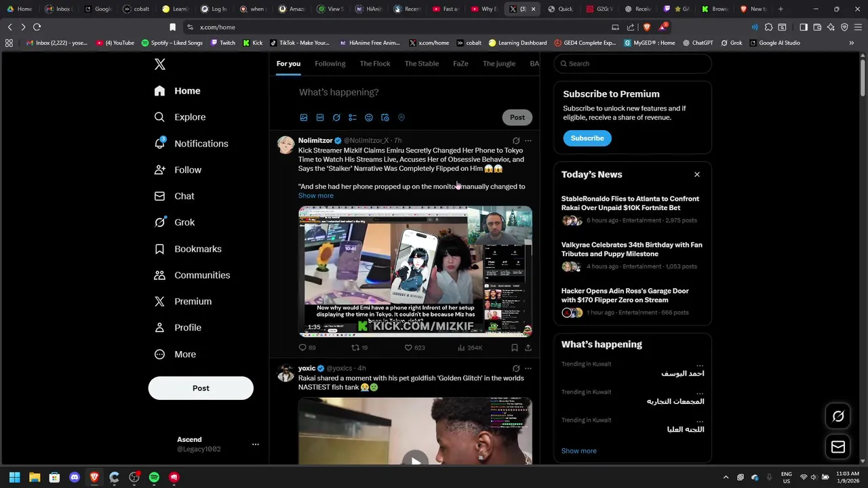The height and width of the screenshot is (488, 868).
Task: Click the grey Post button in composer
Action: click(x=517, y=117)
